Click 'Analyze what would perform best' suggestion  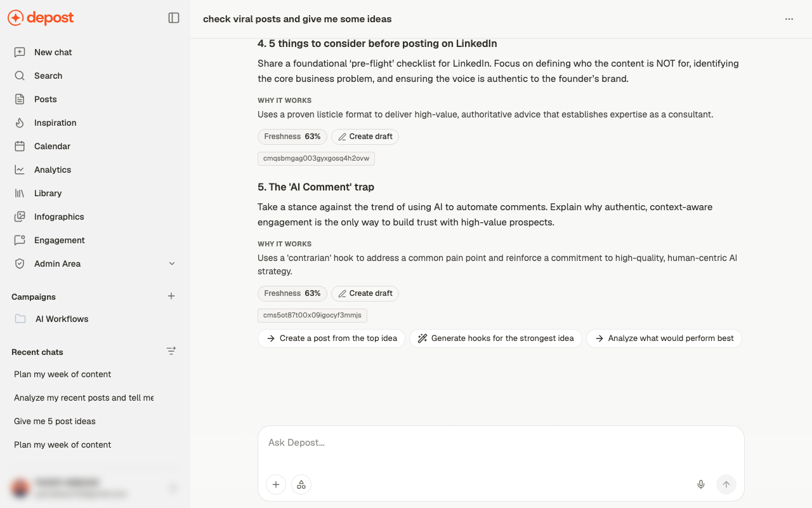(664, 338)
